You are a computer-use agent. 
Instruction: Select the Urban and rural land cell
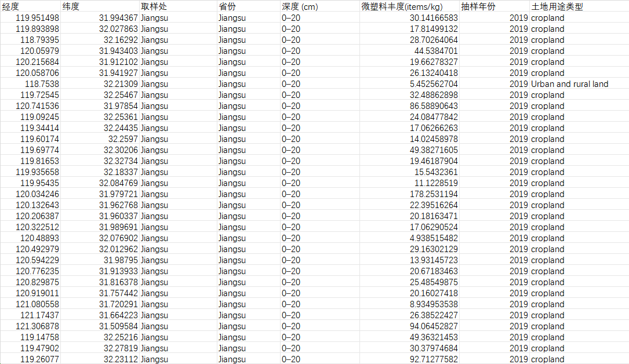pos(568,83)
